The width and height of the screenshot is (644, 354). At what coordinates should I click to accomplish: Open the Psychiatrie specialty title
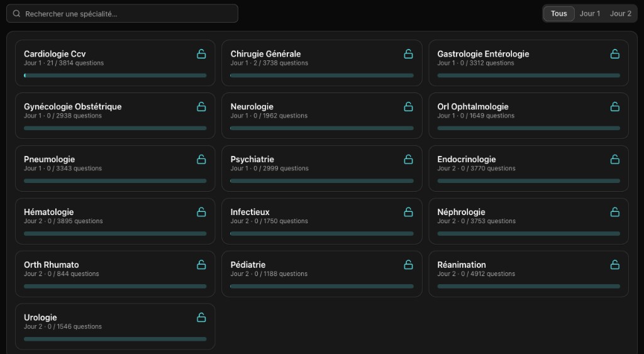click(x=252, y=159)
